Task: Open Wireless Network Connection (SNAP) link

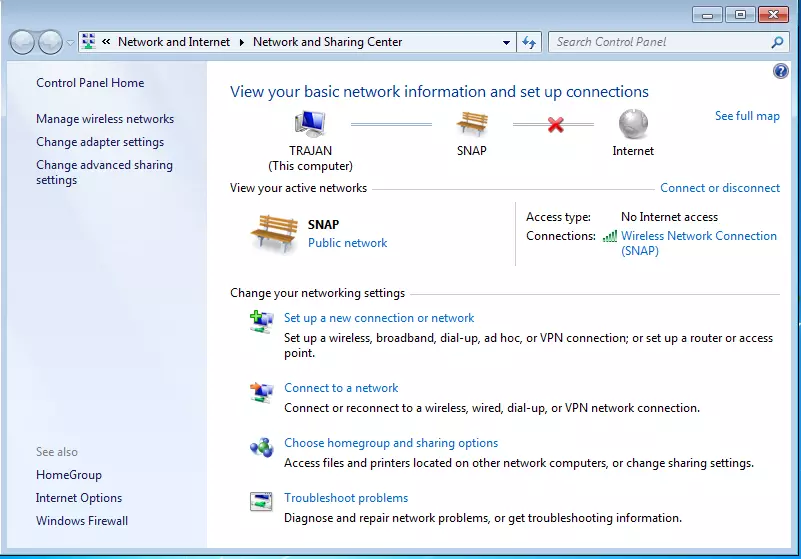Action: (x=698, y=236)
